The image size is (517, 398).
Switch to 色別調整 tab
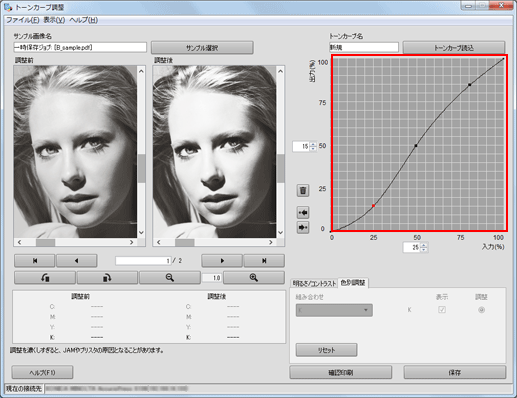[353, 283]
